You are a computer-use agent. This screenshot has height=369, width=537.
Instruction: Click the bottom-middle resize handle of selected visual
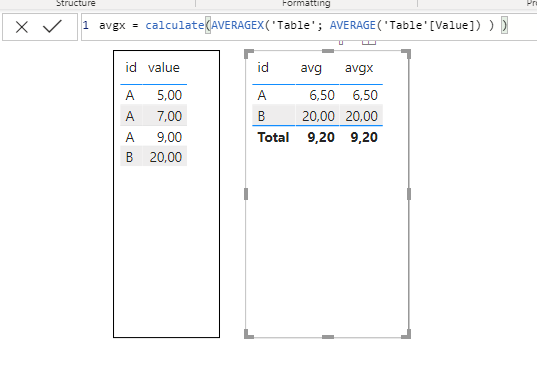click(328, 337)
